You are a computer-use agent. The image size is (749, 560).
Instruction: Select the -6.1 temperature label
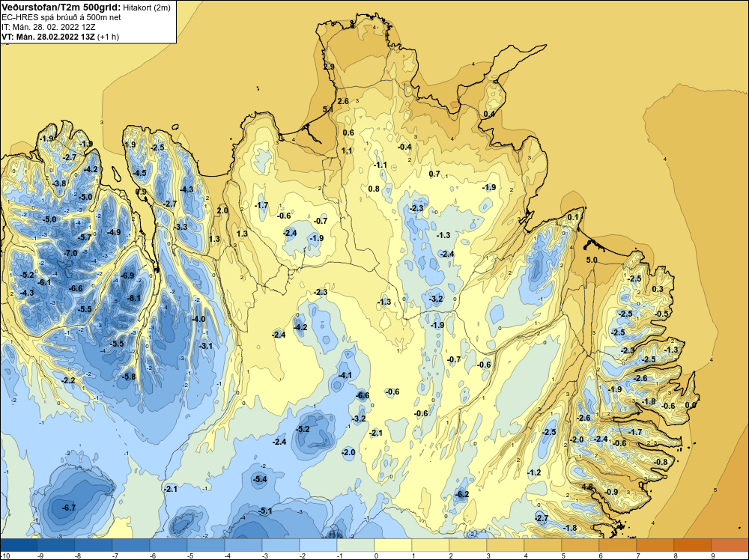44,283
